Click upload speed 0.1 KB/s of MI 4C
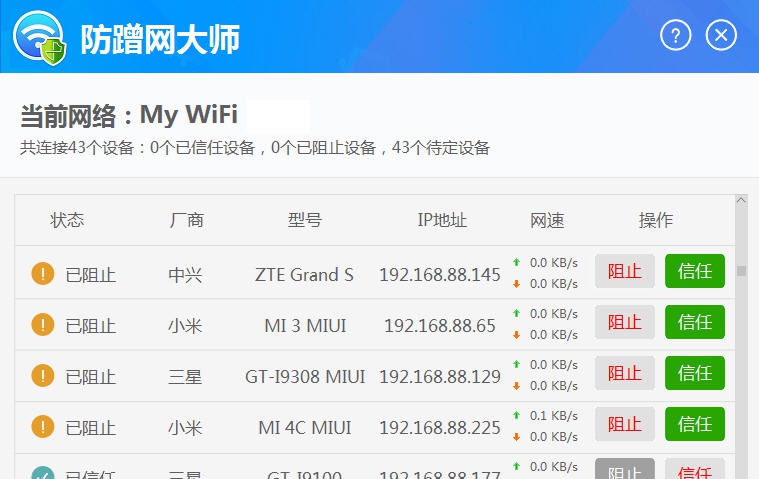This screenshot has width=759, height=479. (553, 416)
